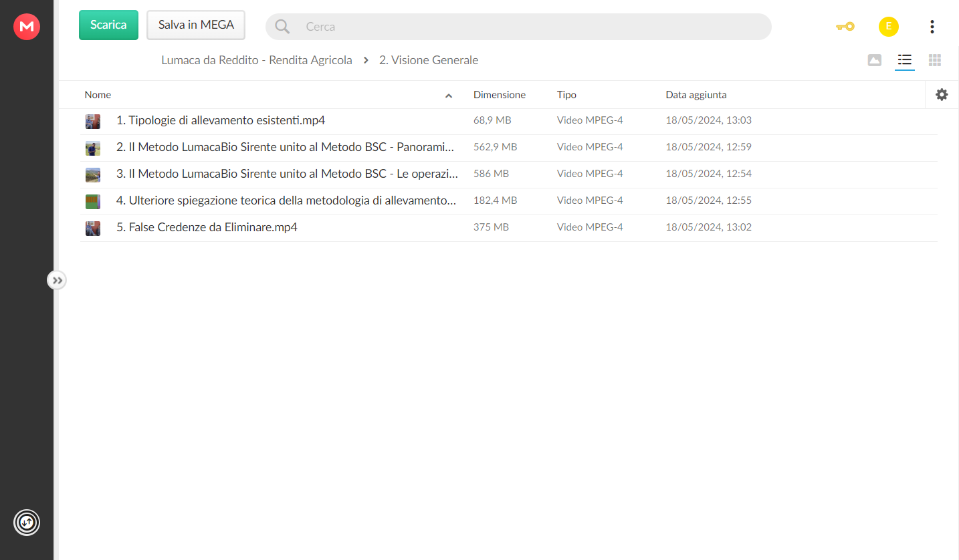Switch to list view icon
This screenshot has width=959, height=560.
point(905,60)
